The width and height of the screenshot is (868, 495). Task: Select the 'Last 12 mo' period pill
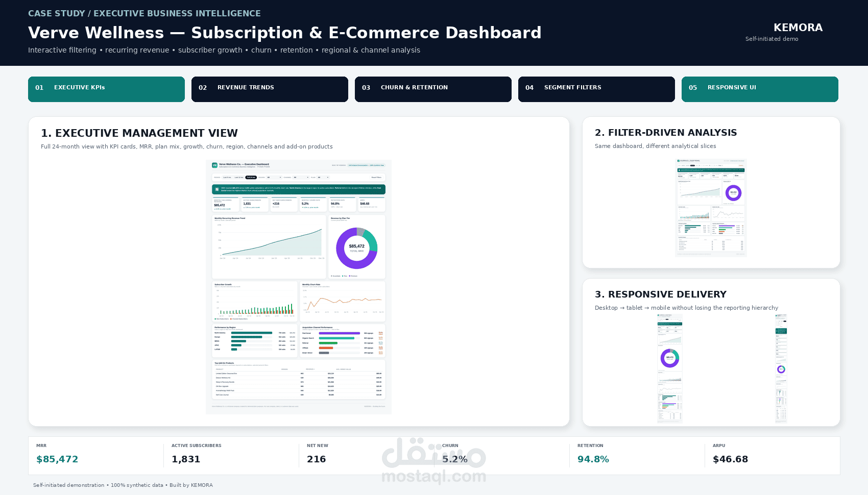pyautogui.click(x=239, y=178)
